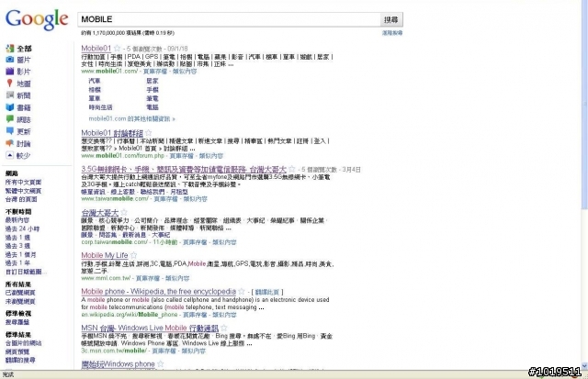Image resolution: width=588 pixels, height=379 pixels.
Task: Click 翻譯此頁 beside the Wikipedia result
Action: tap(267, 292)
